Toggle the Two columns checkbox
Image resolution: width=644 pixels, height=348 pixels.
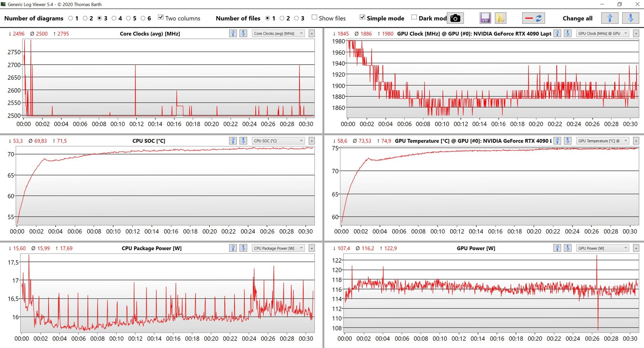tap(161, 17)
